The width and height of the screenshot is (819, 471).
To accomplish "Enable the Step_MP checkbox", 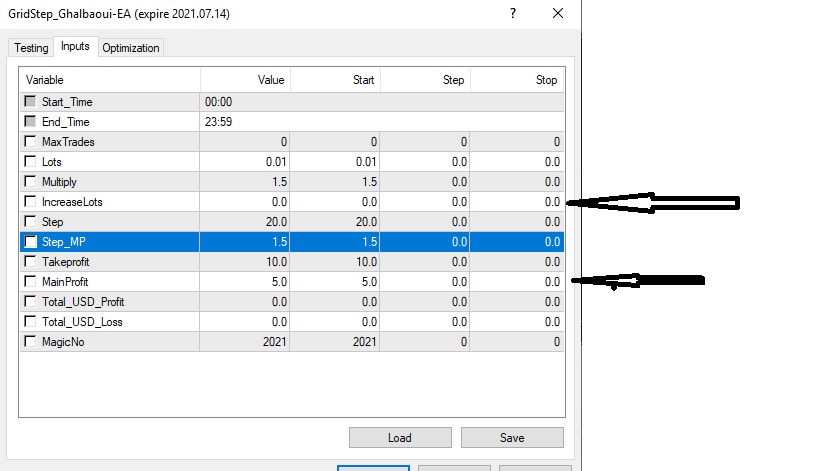I will tap(31, 242).
